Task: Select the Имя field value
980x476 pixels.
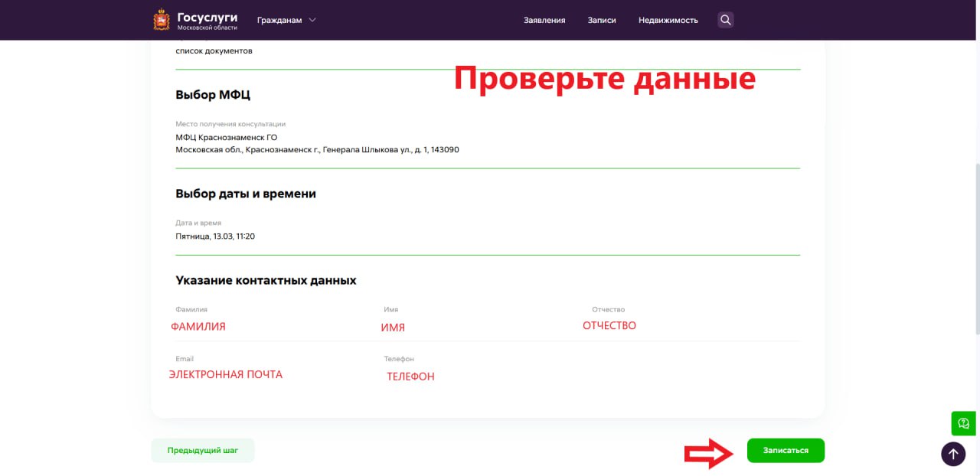Action: [393, 328]
